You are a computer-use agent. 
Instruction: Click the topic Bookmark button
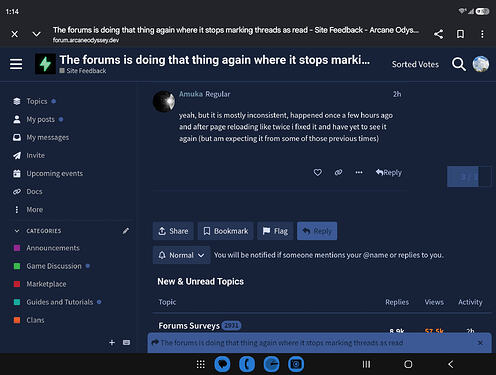pos(226,231)
